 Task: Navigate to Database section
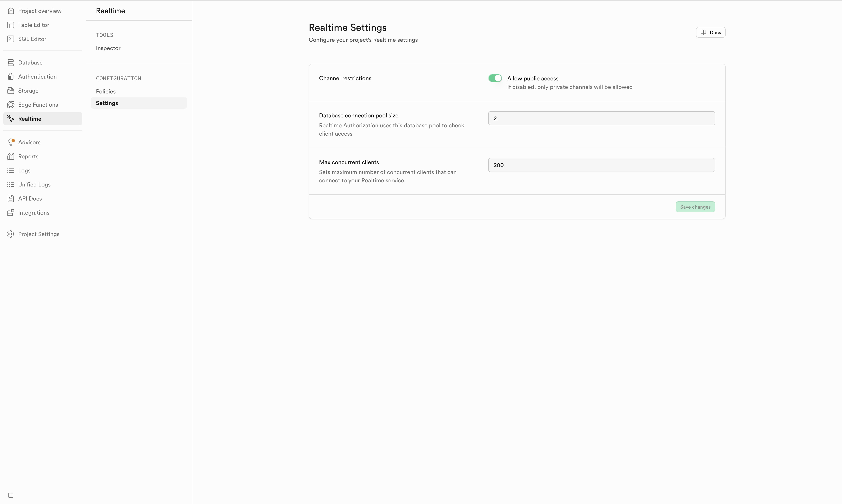pos(43,62)
